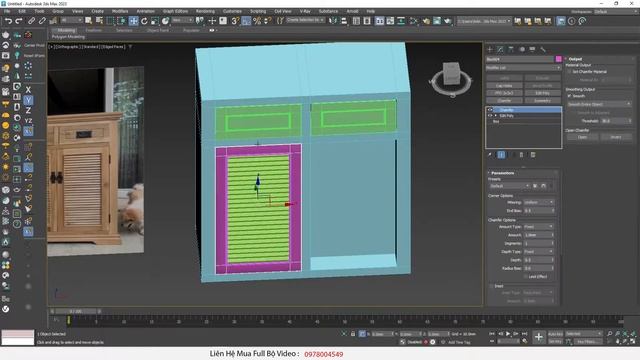The image size is (640, 360).
Task: Select the Chamfer entry in modifier stack
Action: pos(523,110)
